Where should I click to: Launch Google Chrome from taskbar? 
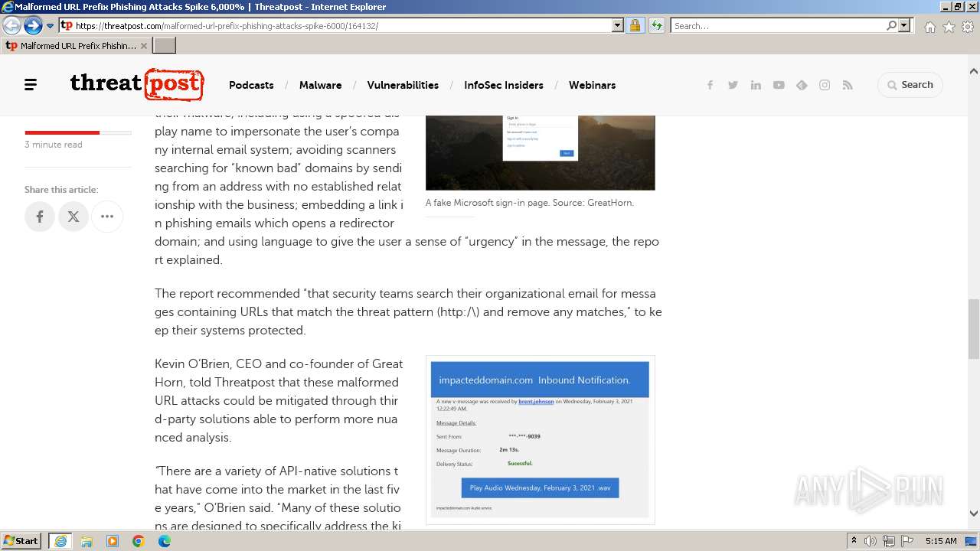pos(139,541)
